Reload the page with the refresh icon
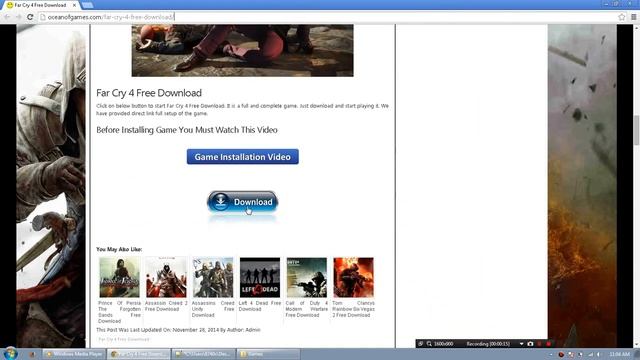The image size is (640, 360). 30,17
